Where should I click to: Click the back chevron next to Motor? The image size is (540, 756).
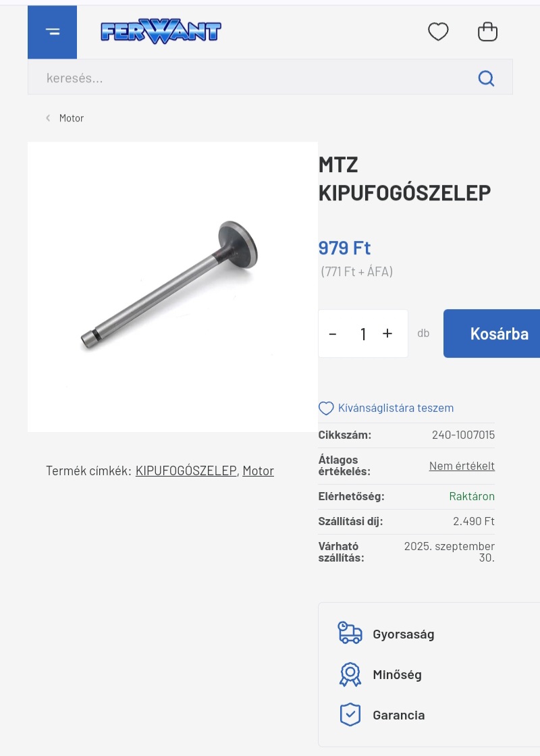48,118
